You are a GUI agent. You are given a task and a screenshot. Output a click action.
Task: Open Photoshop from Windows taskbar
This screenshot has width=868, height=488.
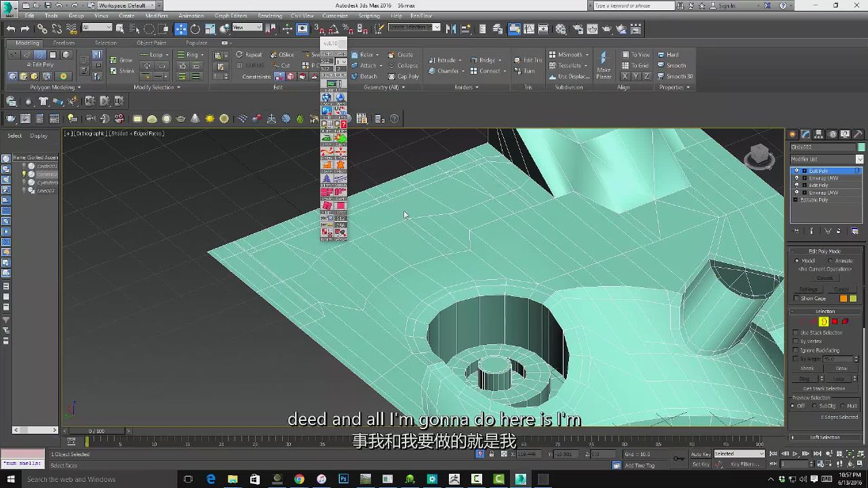click(343, 479)
